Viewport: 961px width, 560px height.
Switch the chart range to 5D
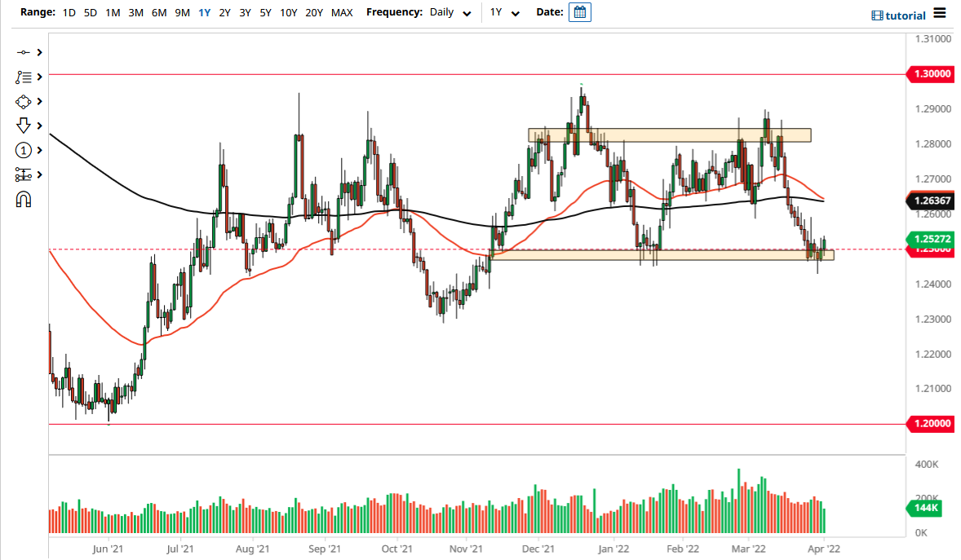[x=90, y=12]
